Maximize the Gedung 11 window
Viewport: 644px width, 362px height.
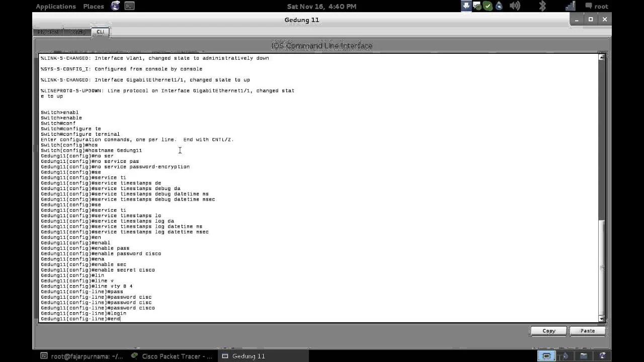591,19
